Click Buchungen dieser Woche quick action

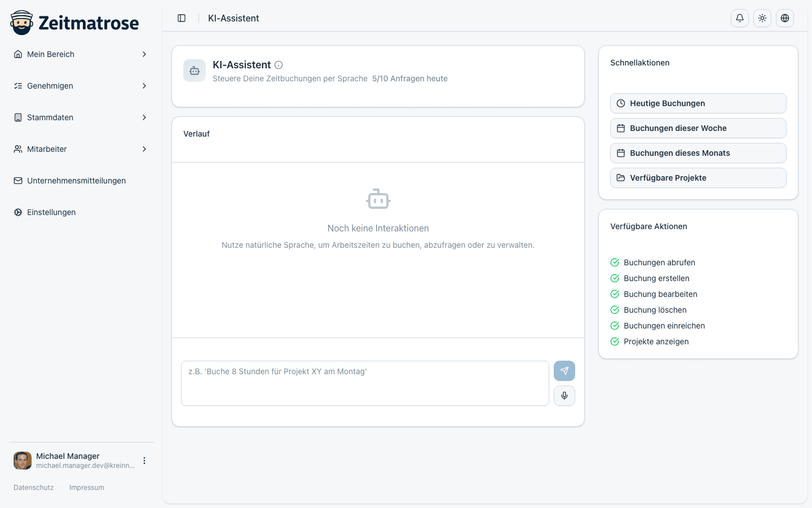[x=698, y=128]
